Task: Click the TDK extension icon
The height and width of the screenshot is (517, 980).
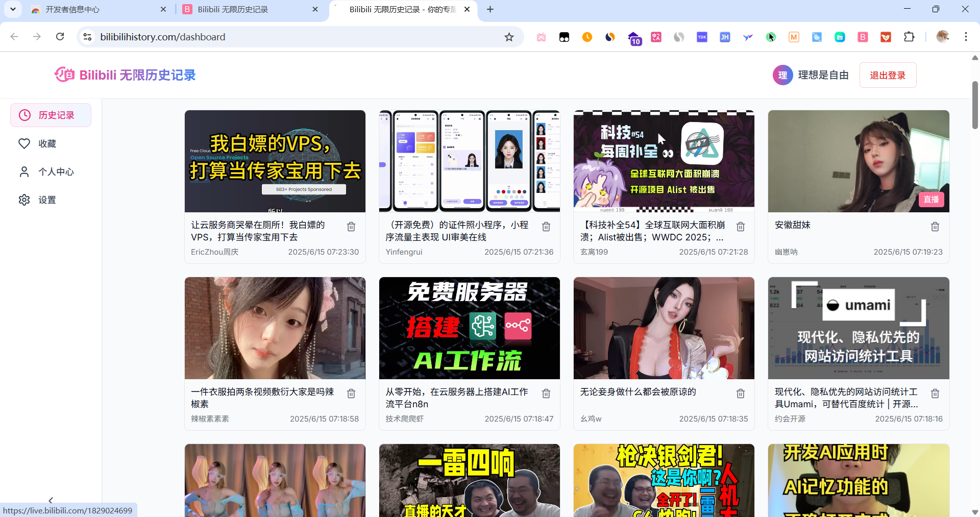Action: point(702,37)
